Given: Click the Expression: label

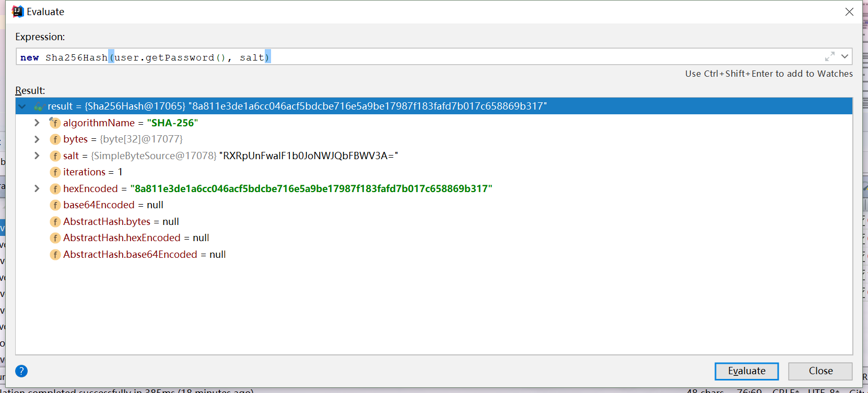Looking at the screenshot, I should [x=40, y=37].
